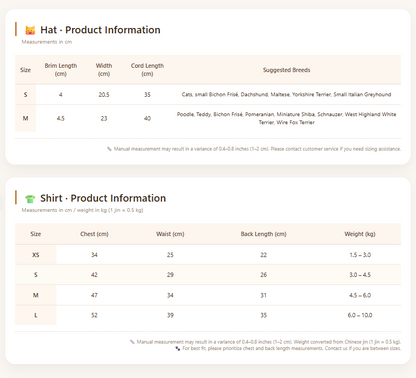
Task: Click the ruler icon in shirt footnote
Action: tap(132, 342)
